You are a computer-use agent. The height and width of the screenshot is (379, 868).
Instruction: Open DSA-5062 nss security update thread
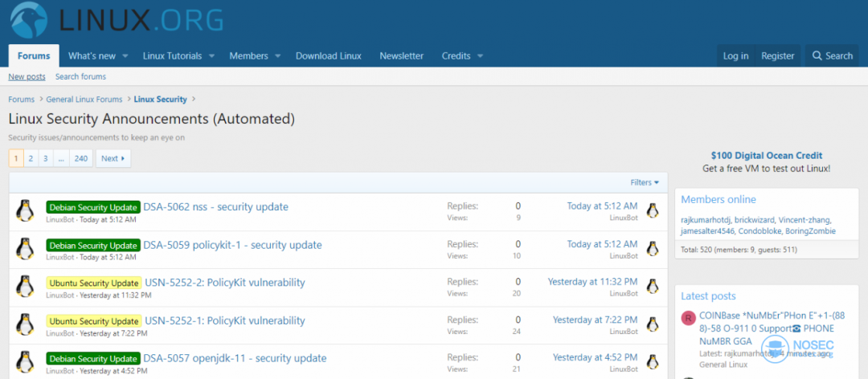[x=216, y=207]
